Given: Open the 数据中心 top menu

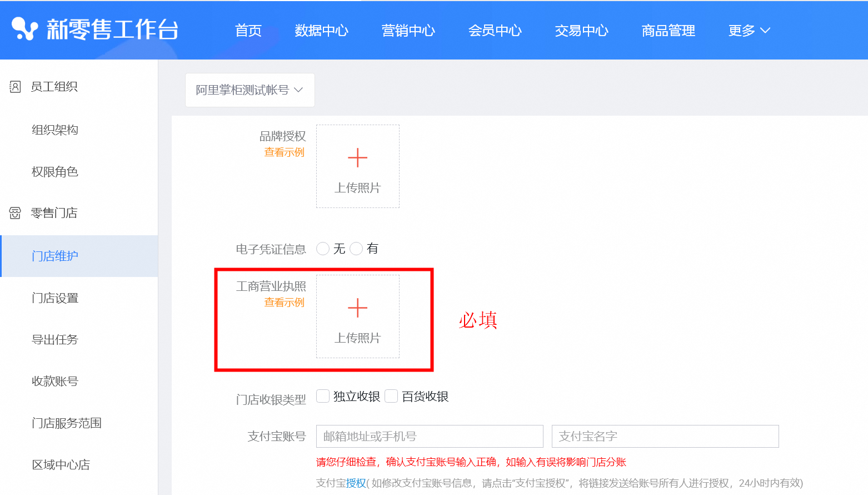Looking at the screenshot, I should [321, 31].
